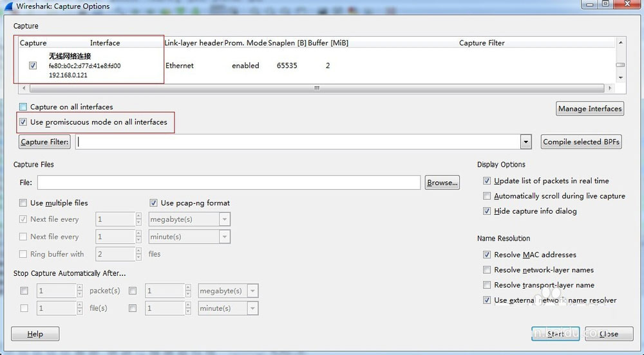The width and height of the screenshot is (644, 355).
Task: Enable stop capture after minute(s) checkbox
Action: (133, 308)
